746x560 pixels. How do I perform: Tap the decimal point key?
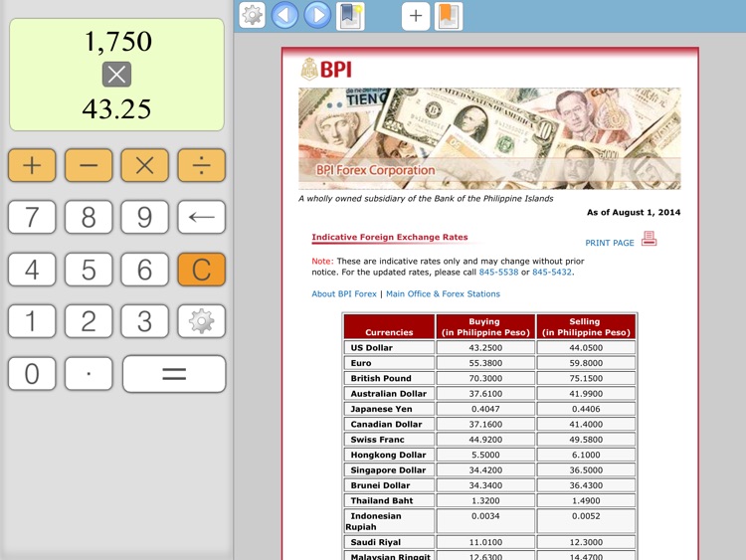(x=89, y=373)
